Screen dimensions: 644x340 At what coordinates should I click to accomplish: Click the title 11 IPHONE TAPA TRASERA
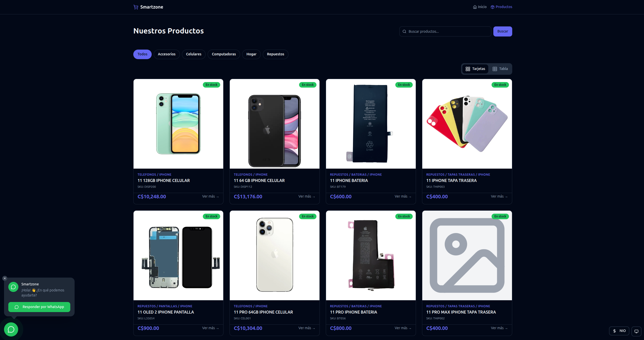[452, 181]
